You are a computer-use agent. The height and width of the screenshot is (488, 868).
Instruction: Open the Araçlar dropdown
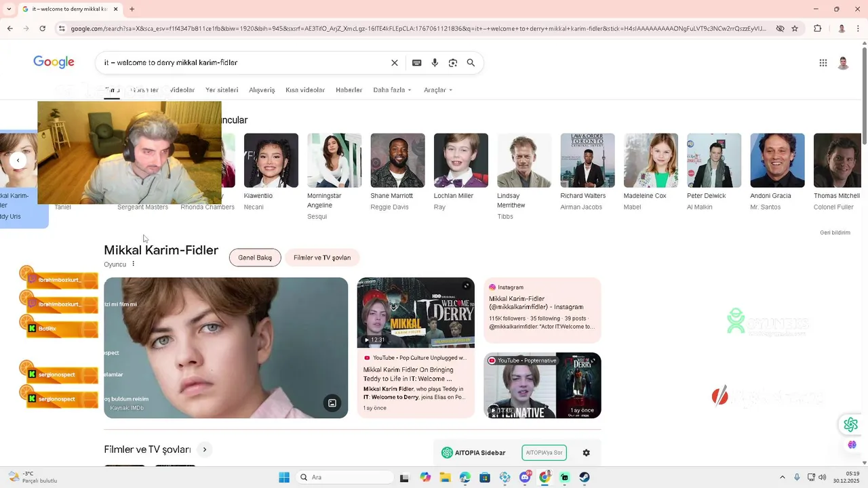438,90
